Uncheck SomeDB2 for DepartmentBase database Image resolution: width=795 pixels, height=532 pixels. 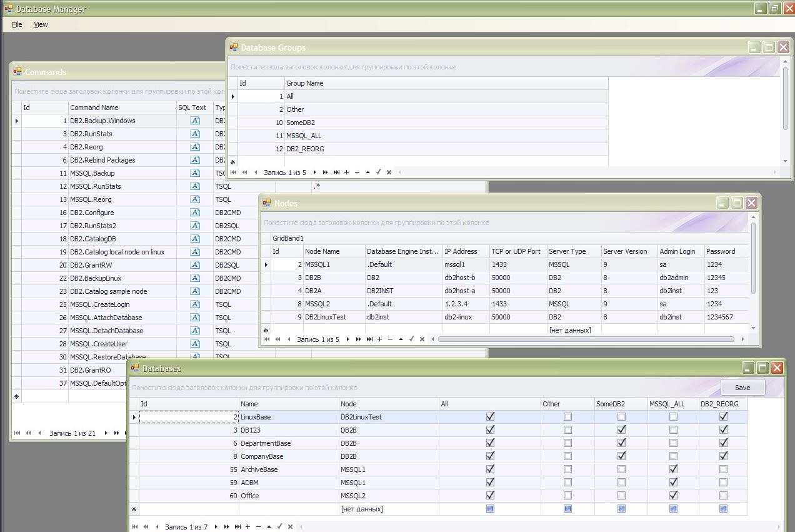pos(621,443)
